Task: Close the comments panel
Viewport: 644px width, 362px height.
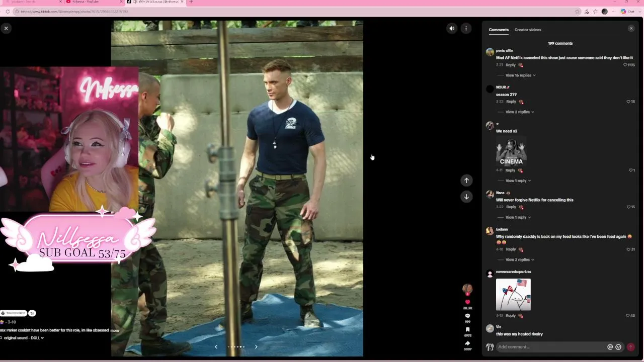Action: click(x=631, y=29)
